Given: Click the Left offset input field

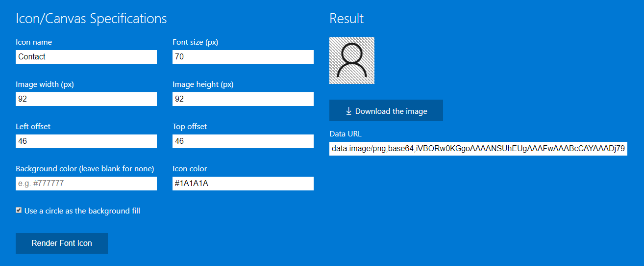Looking at the screenshot, I should pyautogui.click(x=86, y=141).
